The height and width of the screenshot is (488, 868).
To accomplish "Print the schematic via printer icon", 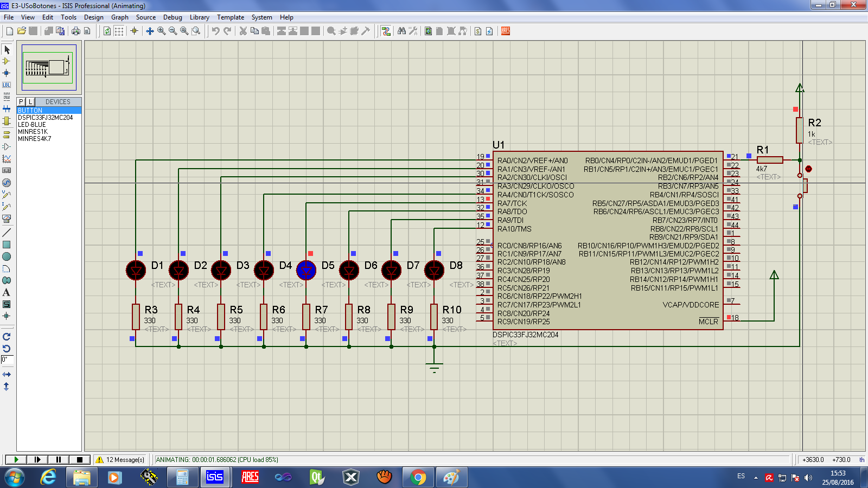I will pos(75,31).
